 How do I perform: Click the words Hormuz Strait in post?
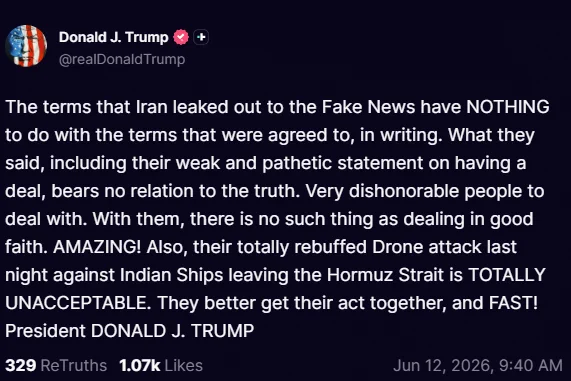coord(386,275)
